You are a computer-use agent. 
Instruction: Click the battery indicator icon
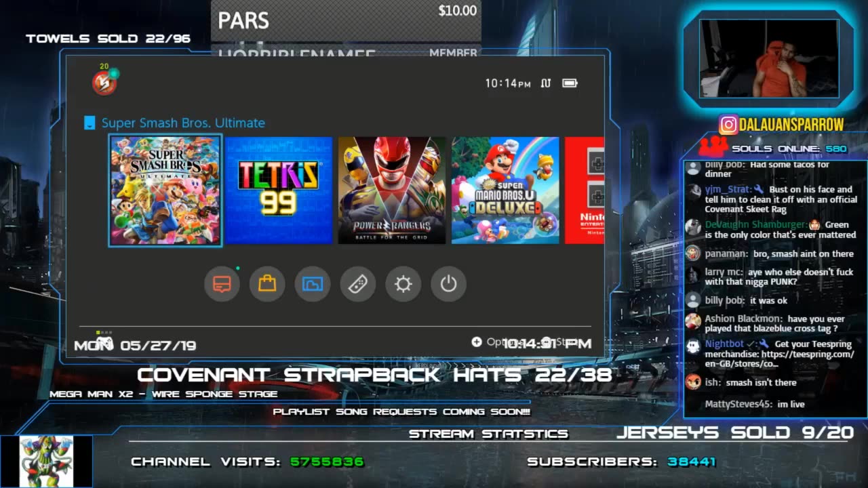pos(570,83)
